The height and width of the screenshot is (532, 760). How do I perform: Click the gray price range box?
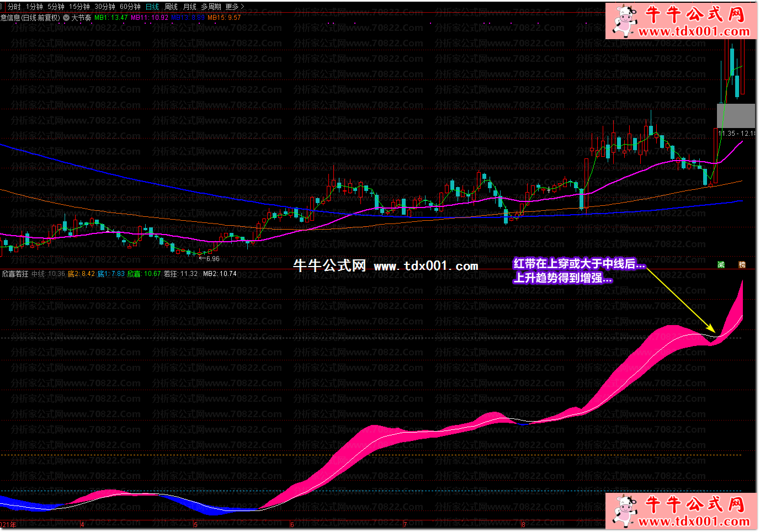click(736, 116)
